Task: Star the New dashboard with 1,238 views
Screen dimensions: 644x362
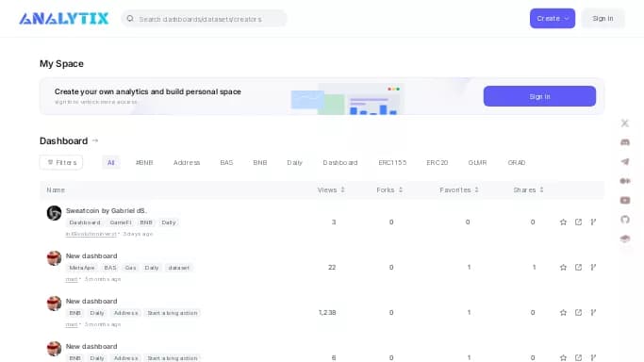Action: click(x=563, y=312)
